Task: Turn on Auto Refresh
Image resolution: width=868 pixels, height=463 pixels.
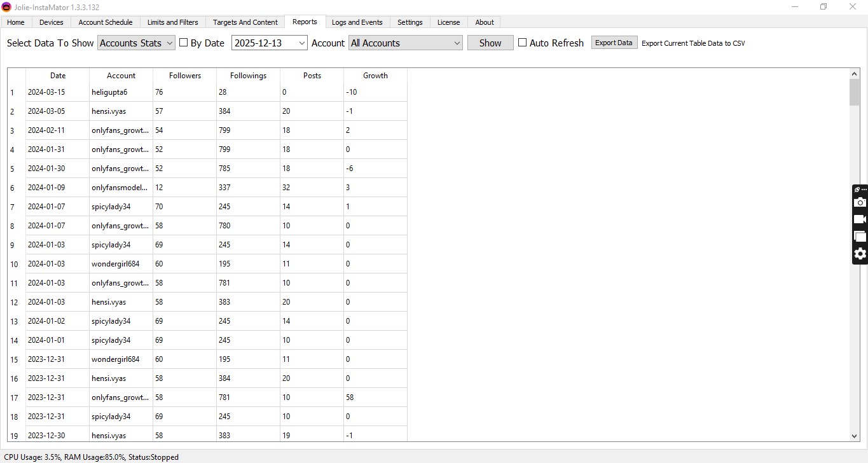Action: pyautogui.click(x=522, y=43)
